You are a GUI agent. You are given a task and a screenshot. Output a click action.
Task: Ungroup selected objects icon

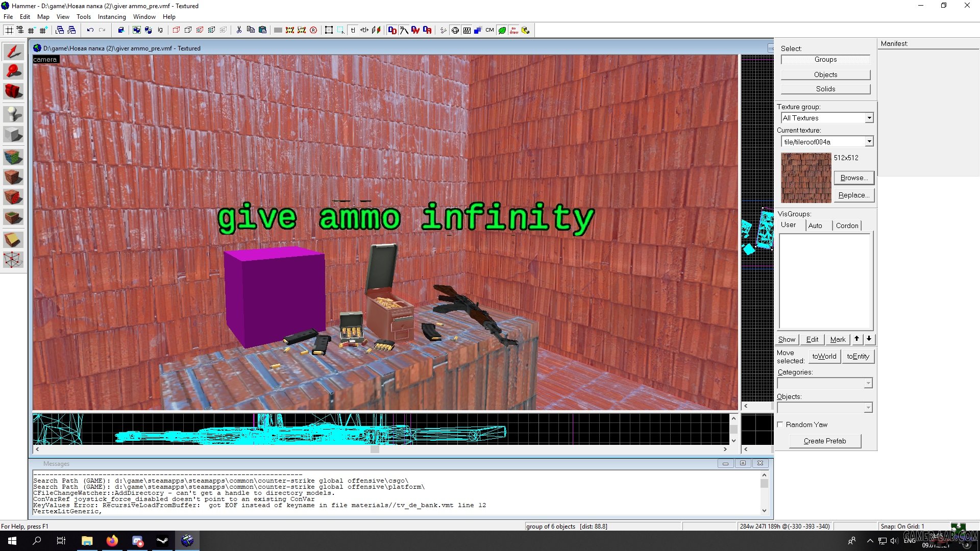[149, 30]
